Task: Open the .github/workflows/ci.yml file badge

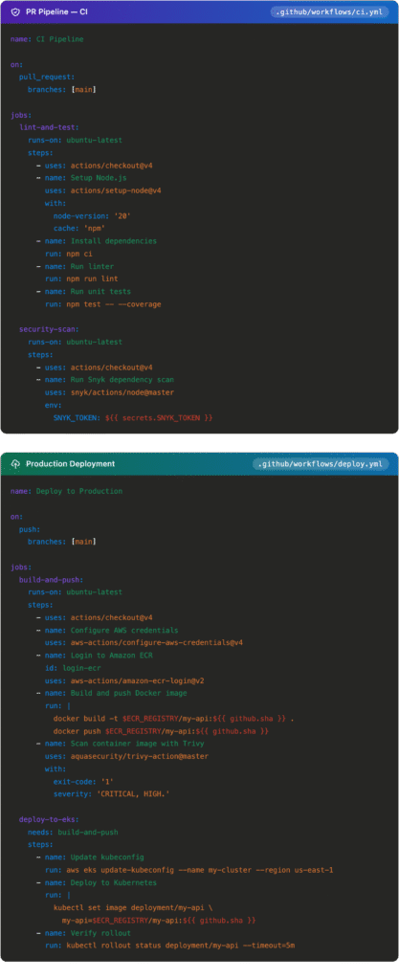Action: (329, 11)
